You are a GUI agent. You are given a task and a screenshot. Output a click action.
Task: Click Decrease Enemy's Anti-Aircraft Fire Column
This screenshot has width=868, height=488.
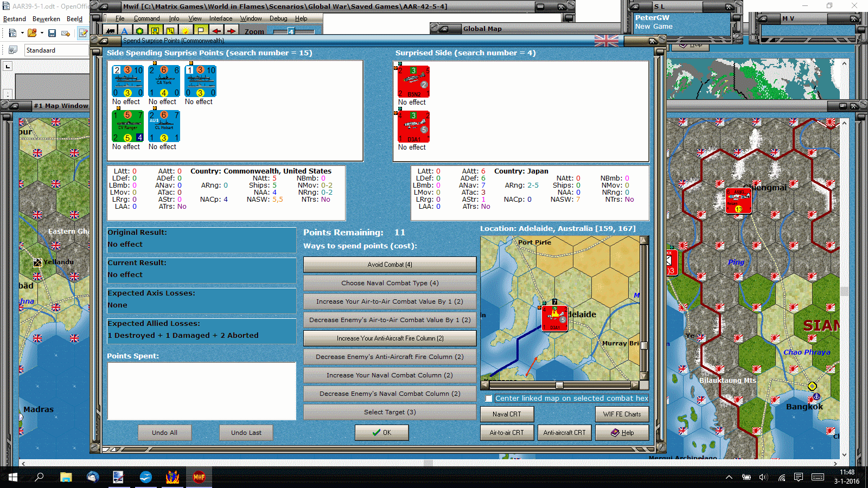[x=390, y=357]
